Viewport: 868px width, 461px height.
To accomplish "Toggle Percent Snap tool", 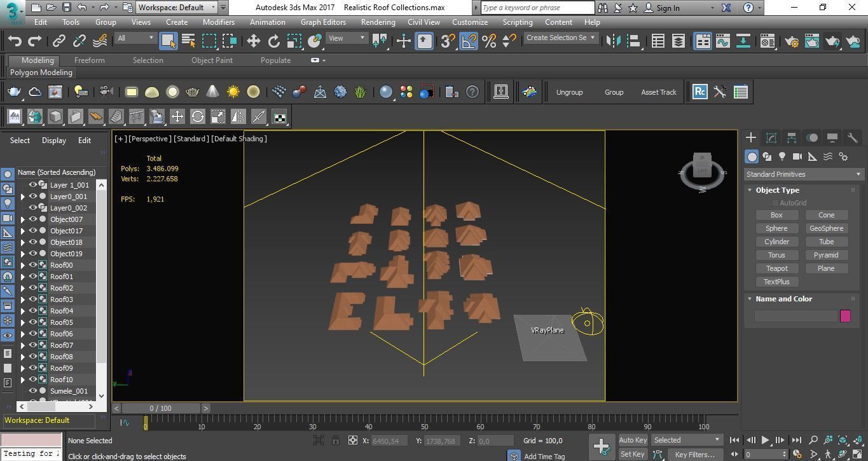I will pyautogui.click(x=488, y=41).
